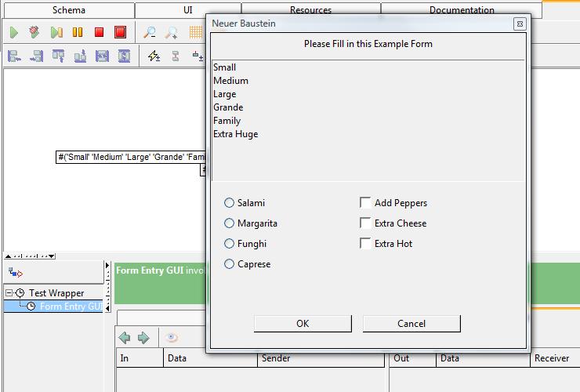
Task: Switch to the Schema tab
Action: (68, 10)
